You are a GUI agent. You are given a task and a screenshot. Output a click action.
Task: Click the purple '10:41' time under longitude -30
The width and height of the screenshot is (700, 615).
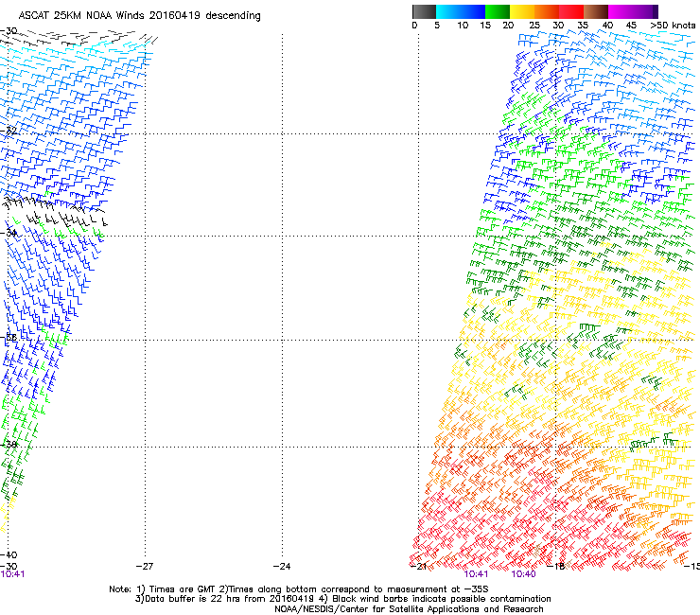[12, 574]
